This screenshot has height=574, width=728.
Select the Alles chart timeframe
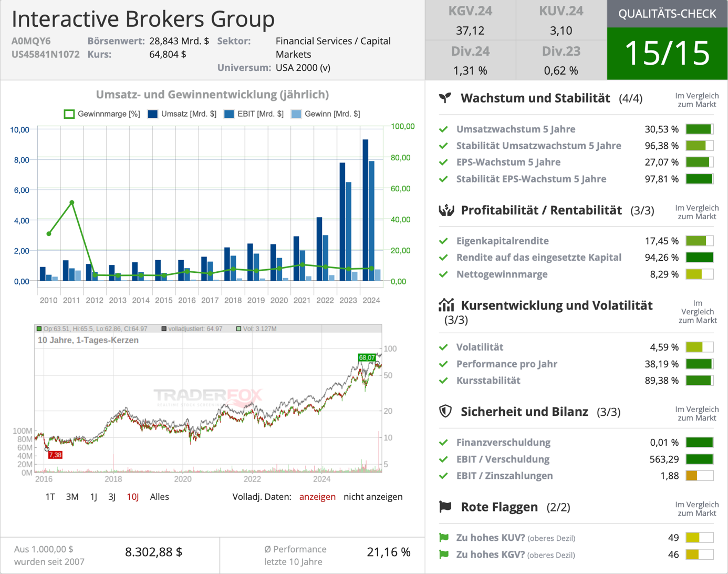pyautogui.click(x=160, y=497)
